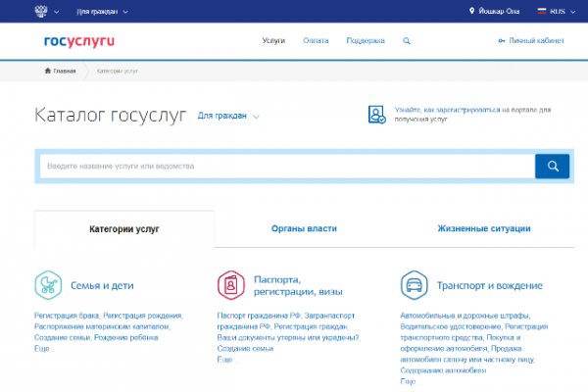This screenshot has width=588, height=392.
Task: Open search via header magnifier icon
Action: click(407, 41)
